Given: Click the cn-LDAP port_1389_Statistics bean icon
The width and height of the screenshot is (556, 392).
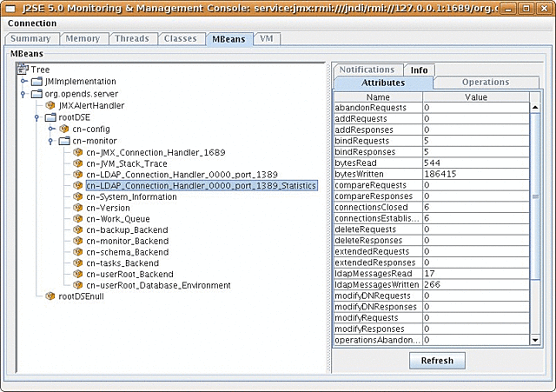Looking at the screenshot, I should [78, 185].
